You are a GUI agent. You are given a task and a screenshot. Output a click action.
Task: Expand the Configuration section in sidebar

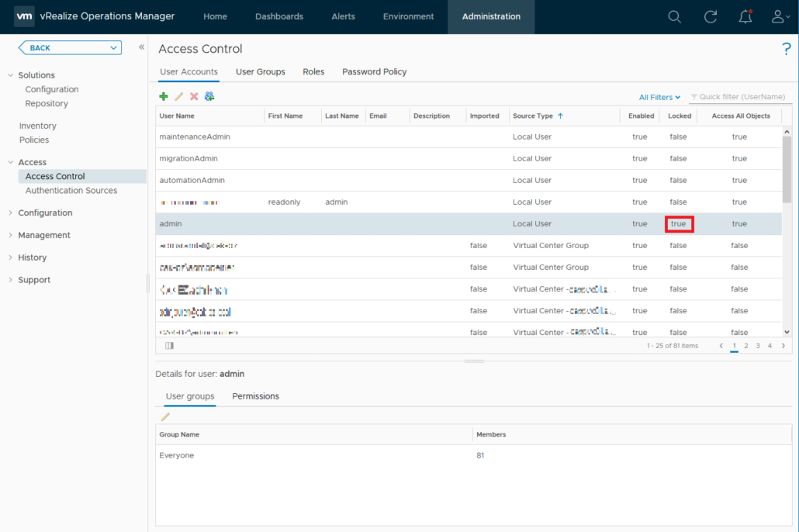point(45,213)
